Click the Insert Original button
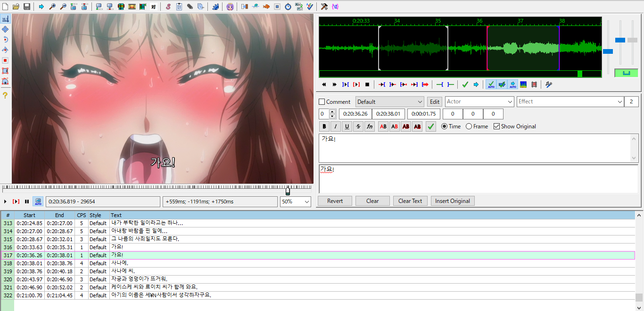The height and width of the screenshot is (311, 644). coord(453,201)
